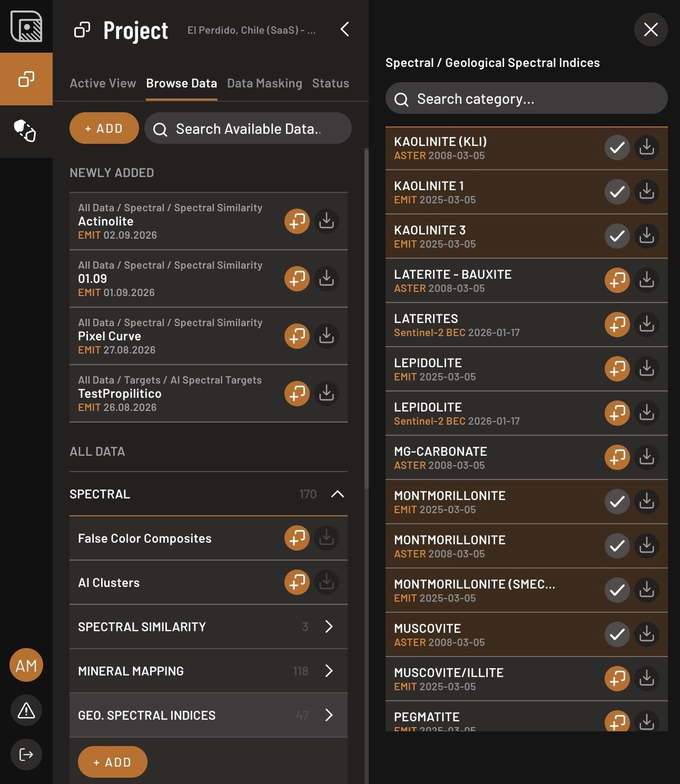
Task: Uncheck MONTMORILLONITE ASTER layer
Action: 617,546
